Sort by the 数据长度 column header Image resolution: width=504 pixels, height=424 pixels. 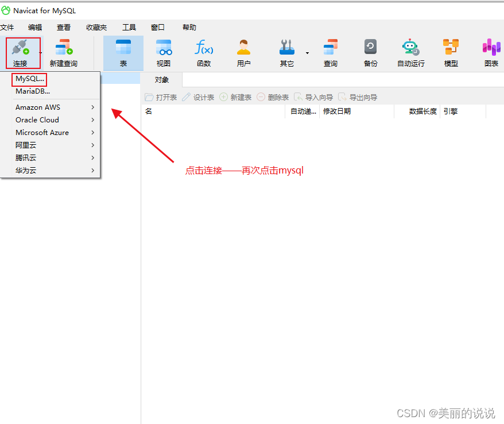[x=417, y=111]
